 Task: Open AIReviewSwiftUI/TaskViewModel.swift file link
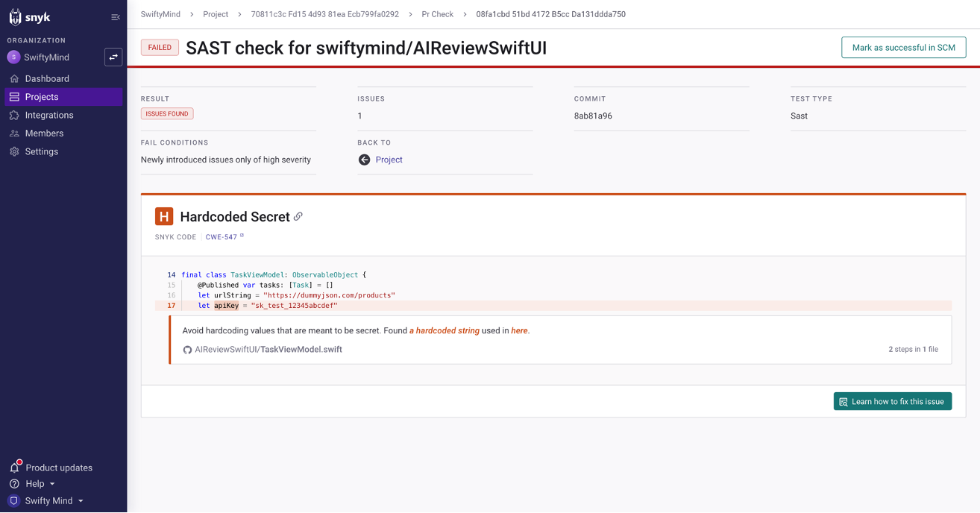coord(268,350)
